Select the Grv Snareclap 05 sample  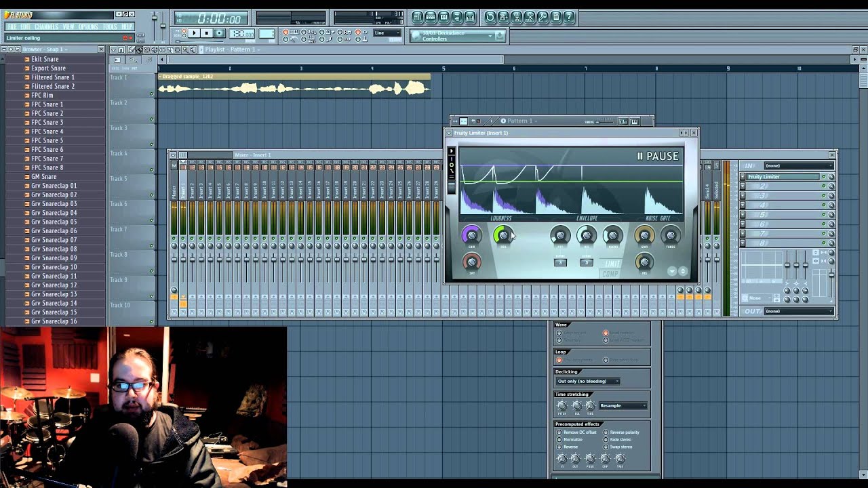click(x=54, y=222)
